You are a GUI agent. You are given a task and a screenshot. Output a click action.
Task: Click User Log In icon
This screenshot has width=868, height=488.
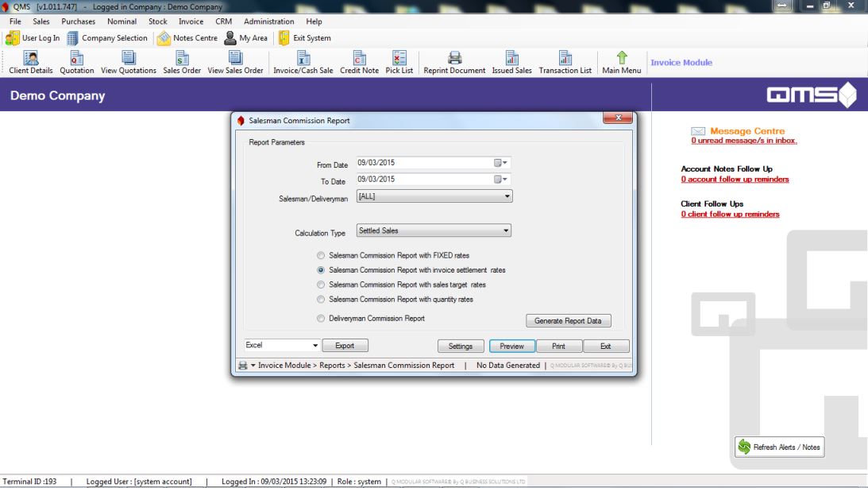tap(33, 38)
